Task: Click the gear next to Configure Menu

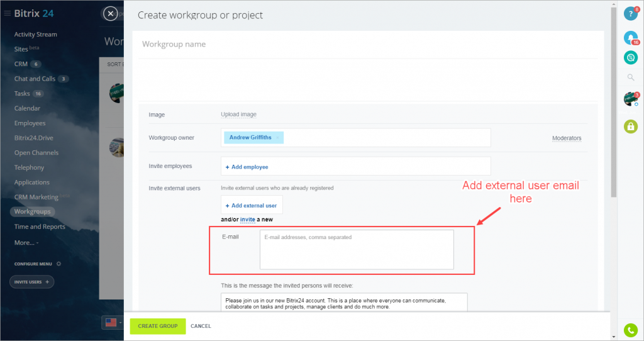Action: point(58,264)
